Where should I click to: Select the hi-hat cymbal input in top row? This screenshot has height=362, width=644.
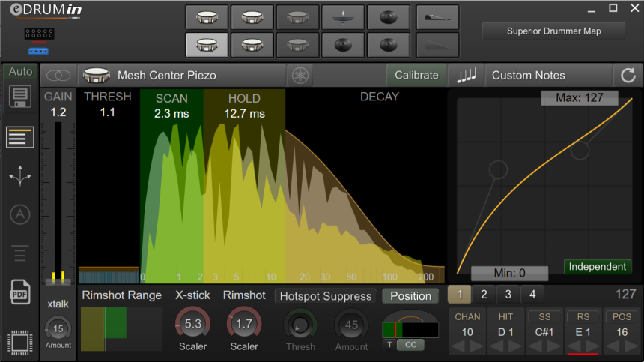343,18
